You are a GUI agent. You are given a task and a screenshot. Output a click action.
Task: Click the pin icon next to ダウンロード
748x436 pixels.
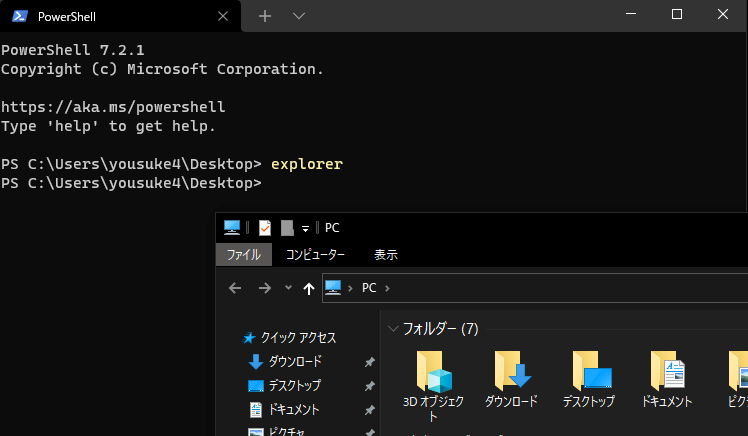[x=369, y=362]
